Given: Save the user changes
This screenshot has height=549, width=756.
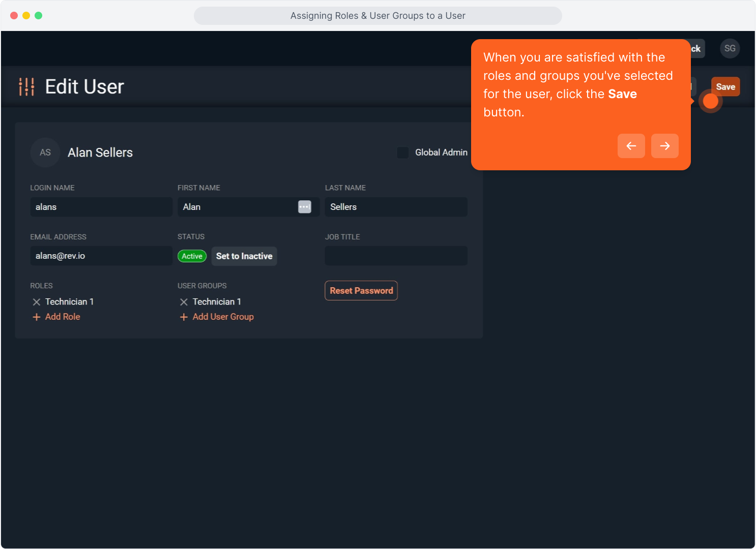Looking at the screenshot, I should point(725,86).
